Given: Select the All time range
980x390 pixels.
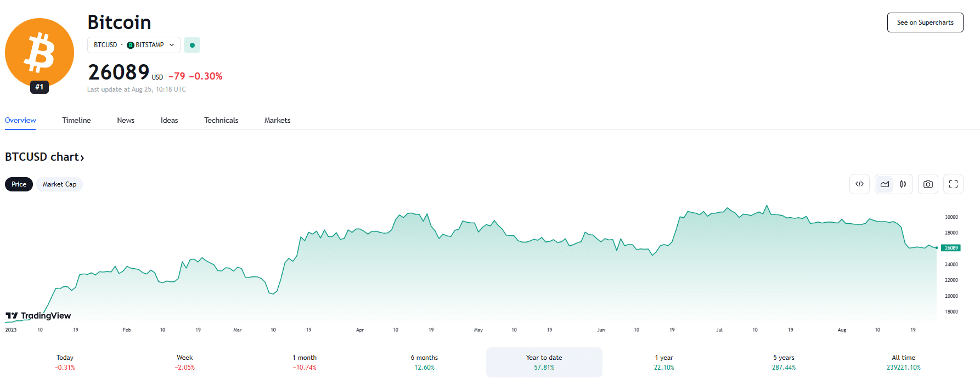Looking at the screenshot, I should [904, 362].
